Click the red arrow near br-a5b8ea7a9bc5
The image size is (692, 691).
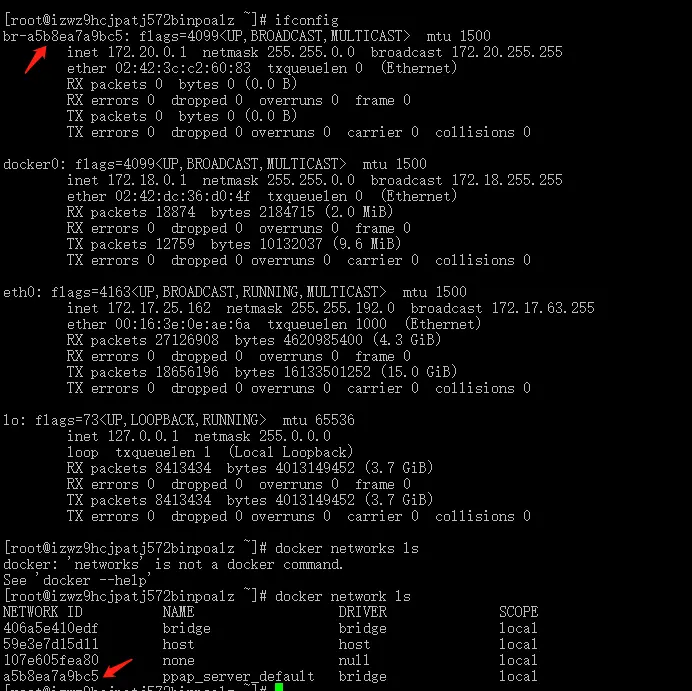(x=36, y=60)
